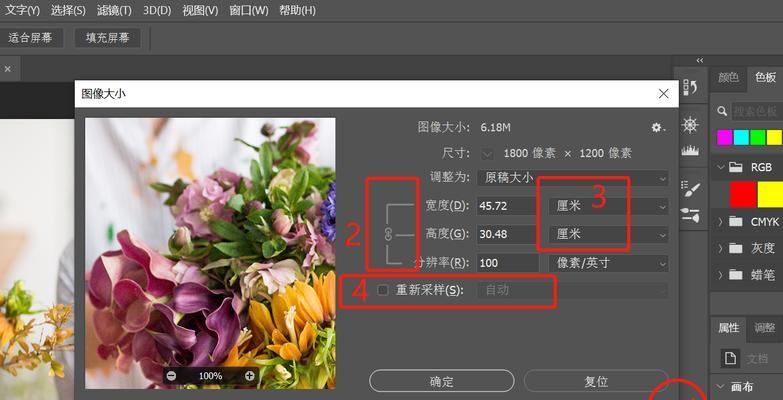Close the document tab with the x
Image resolution: width=783 pixels, height=400 pixels.
tap(7, 69)
